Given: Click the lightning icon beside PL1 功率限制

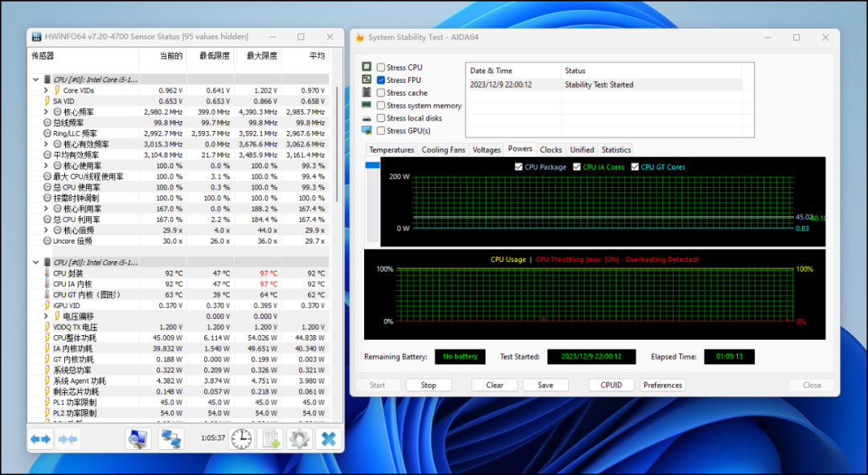Looking at the screenshot, I should coord(47,403).
